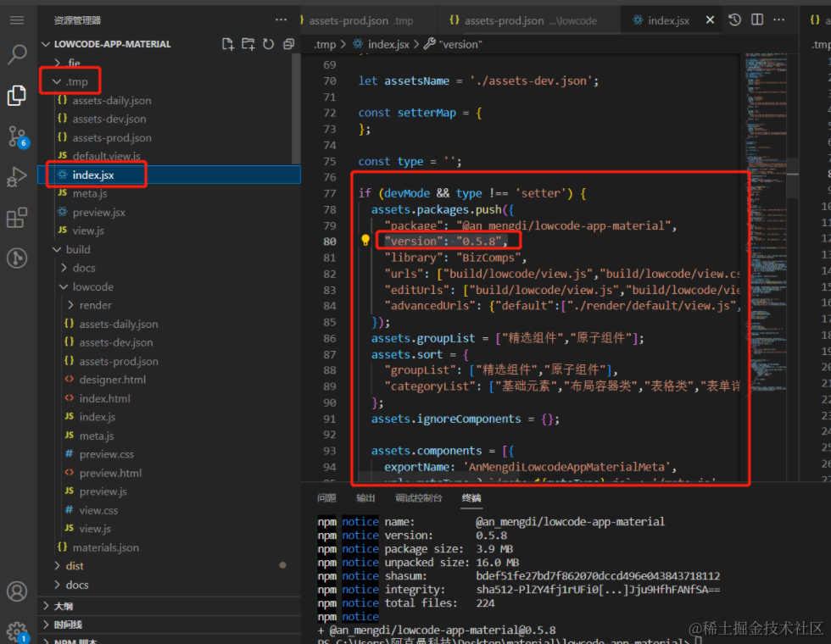Open designer.html in lowcode folder
This screenshot has height=644, width=831.
coord(112,380)
